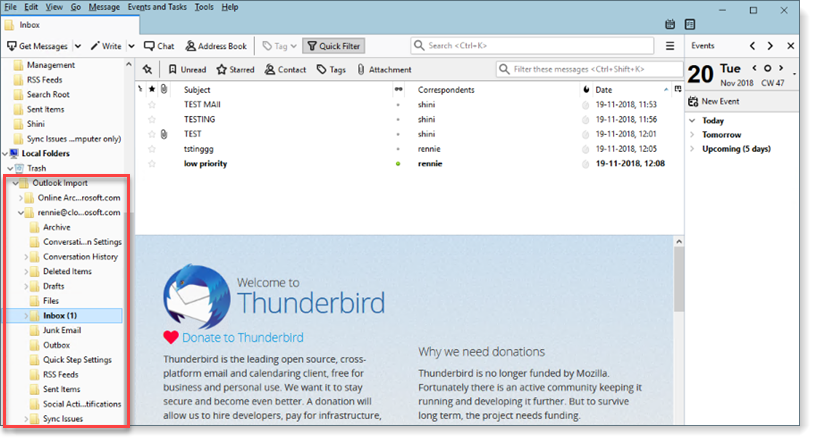The height and width of the screenshot is (440, 817).
Task: Select the Archive folder
Action: pyautogui.click(x=56, y=227)
